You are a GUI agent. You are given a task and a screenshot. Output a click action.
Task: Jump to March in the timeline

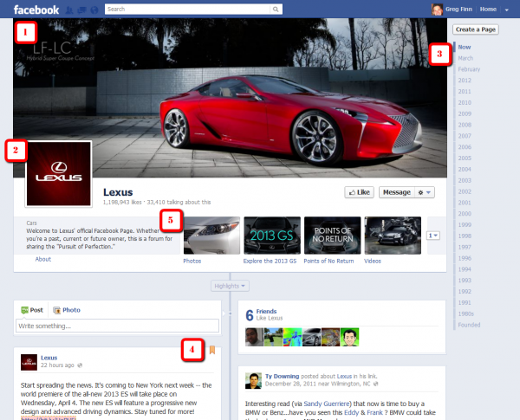(465, 58)
